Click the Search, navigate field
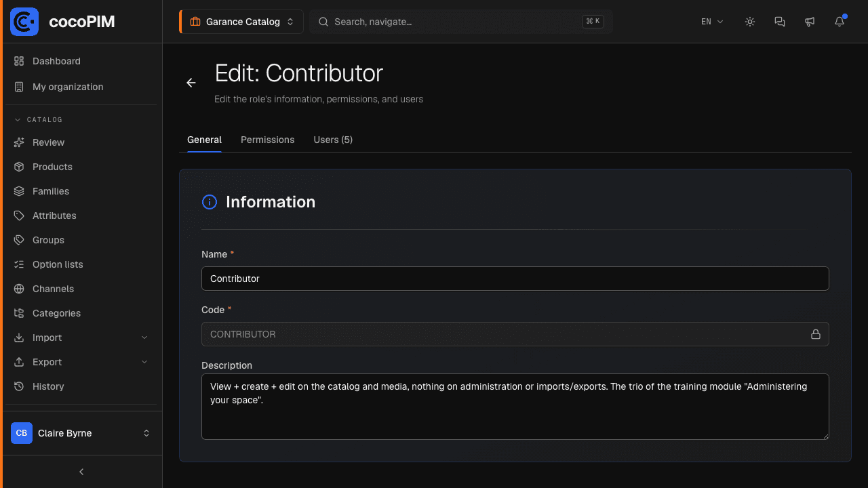The image size is (868, 488). 461,22
